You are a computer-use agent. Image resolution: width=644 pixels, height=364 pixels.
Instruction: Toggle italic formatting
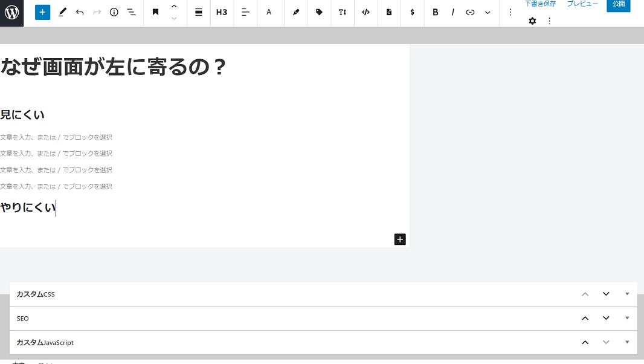pyautogui.click(x=452, y=12)
